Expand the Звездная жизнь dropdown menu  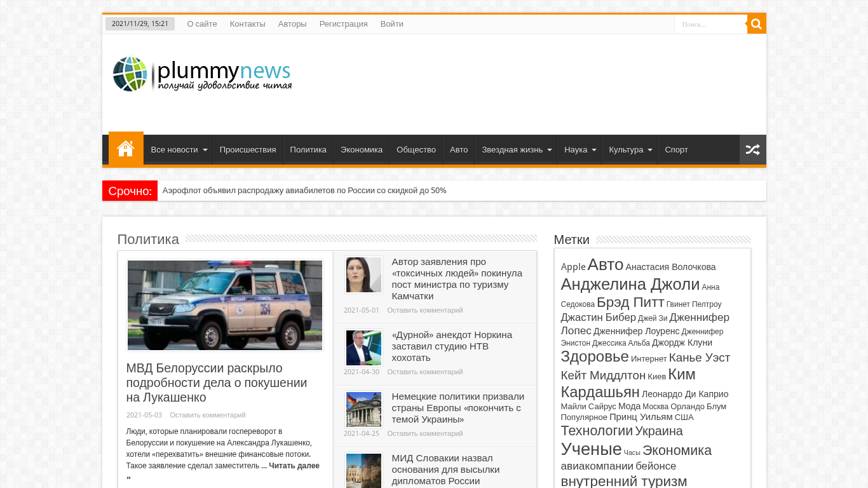coord(515,150)
